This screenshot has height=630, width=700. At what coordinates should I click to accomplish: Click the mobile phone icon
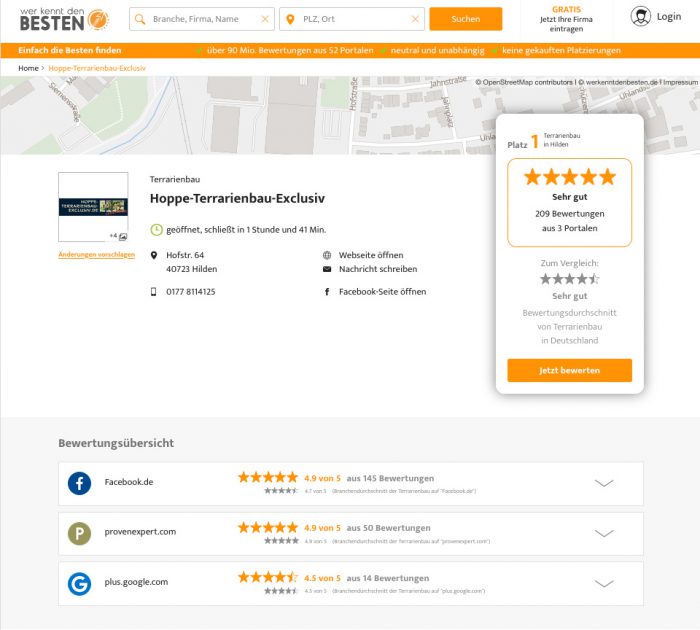click(x=154, y=292)
